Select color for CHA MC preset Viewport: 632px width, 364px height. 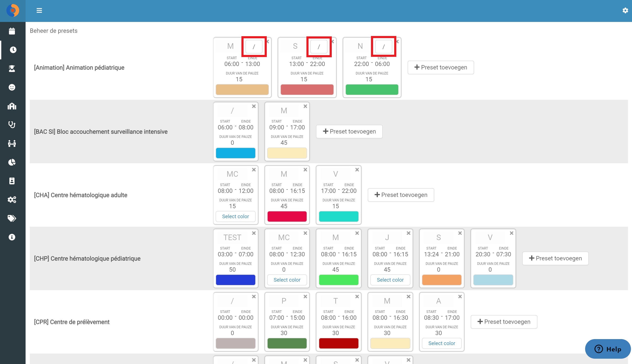[x=235, y=216]
